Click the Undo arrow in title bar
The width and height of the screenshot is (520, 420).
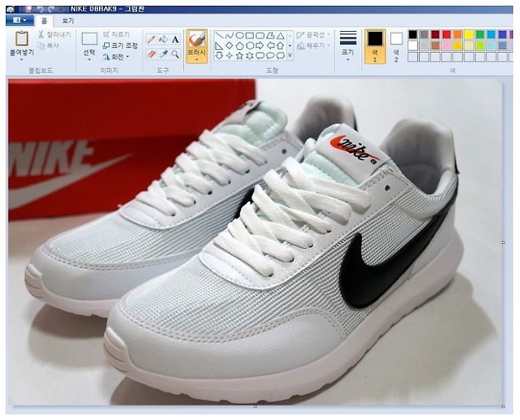coord(40,9)
